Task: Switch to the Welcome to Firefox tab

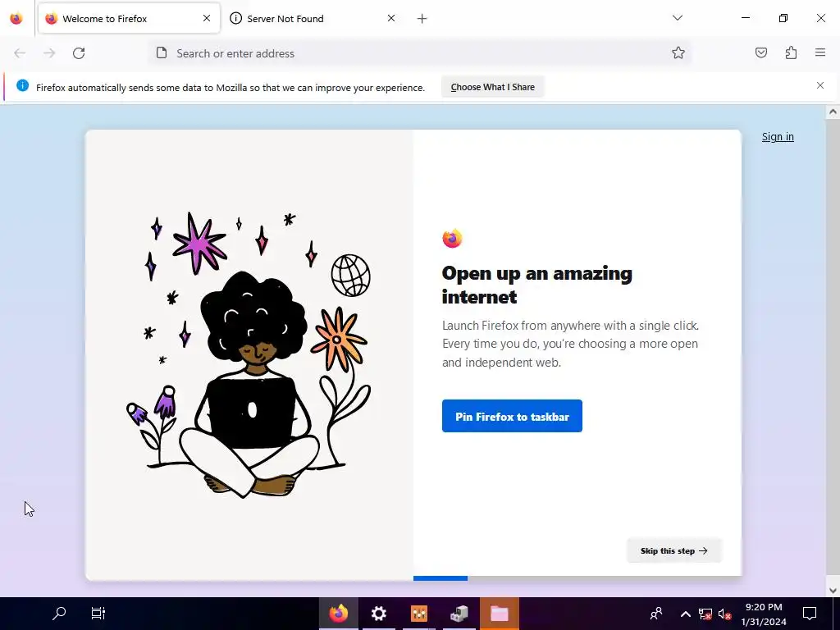Action: tap(129, 18)
